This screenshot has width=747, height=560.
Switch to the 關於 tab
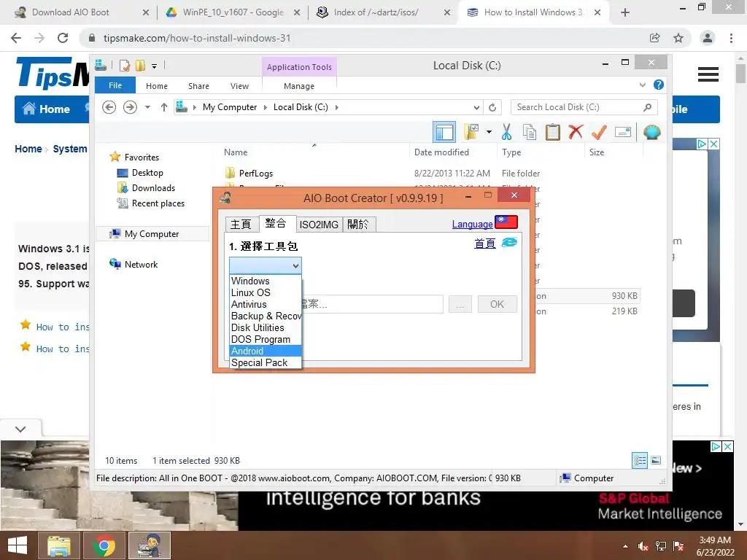point(357,225)
